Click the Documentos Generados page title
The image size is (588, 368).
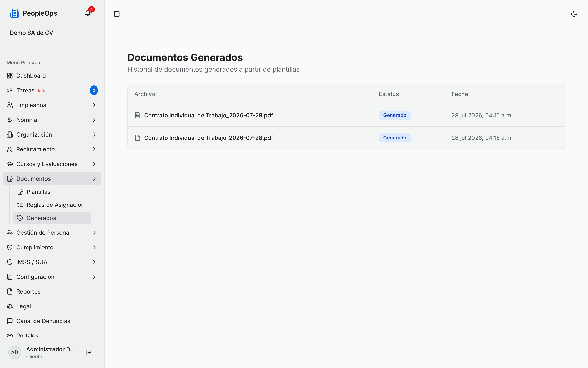pos(185,58)
